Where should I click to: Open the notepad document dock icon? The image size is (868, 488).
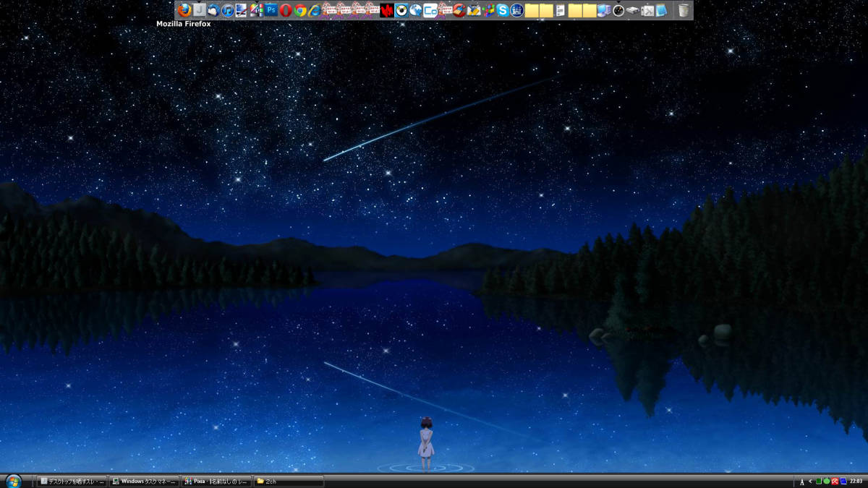point(561,10)
